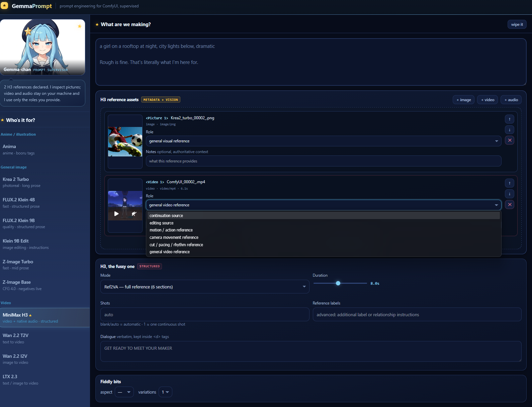Viewport: 532px width, 407px height.
Task: Move Video 1 reference down
Action: coord(510,194)
